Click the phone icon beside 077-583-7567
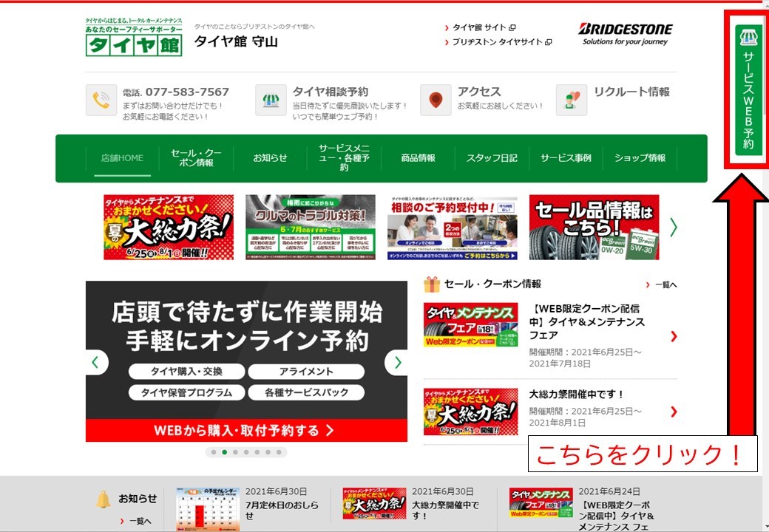This screenshot has width=769, height=532. tap(101, 100)
